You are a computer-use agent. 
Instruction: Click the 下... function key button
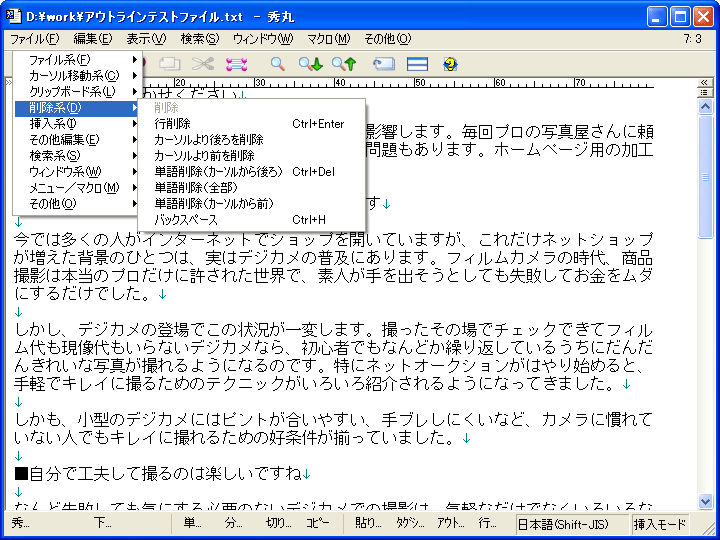point(103,523)
